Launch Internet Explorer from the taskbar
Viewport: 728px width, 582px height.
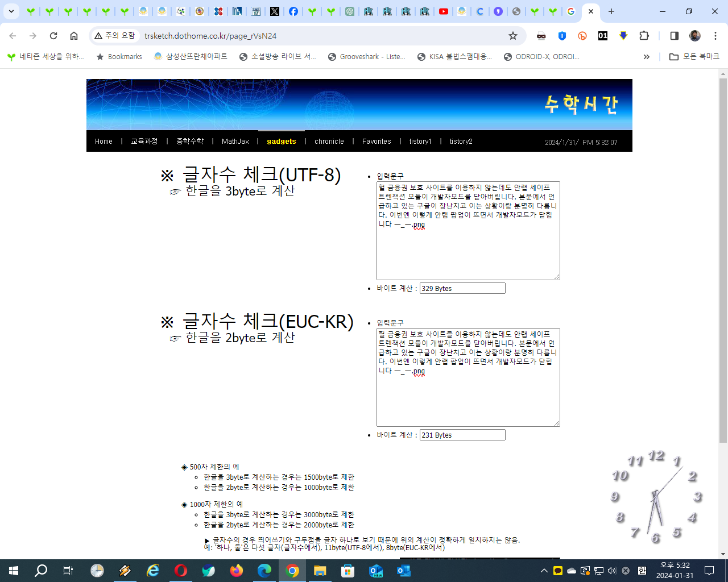tap(153, 571)
